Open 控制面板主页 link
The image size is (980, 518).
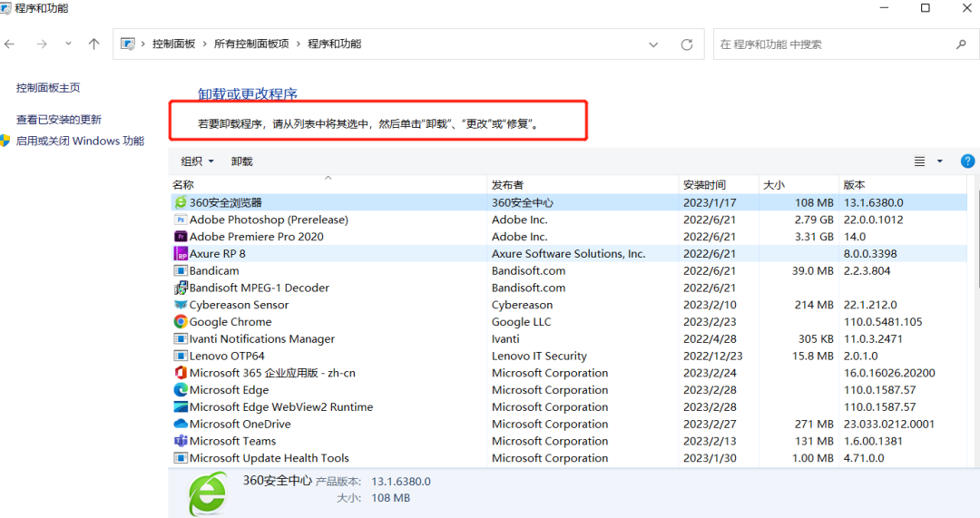click(48, 87)
